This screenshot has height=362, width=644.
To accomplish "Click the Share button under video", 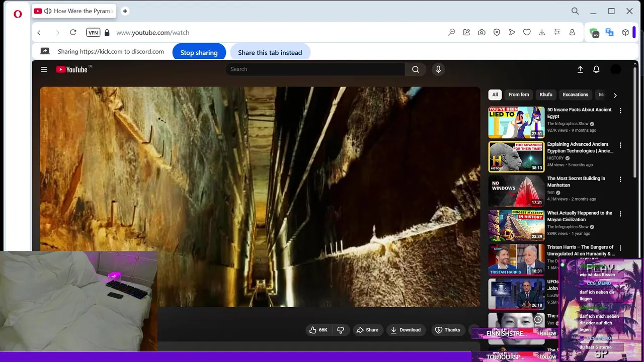I will point(367,330).
